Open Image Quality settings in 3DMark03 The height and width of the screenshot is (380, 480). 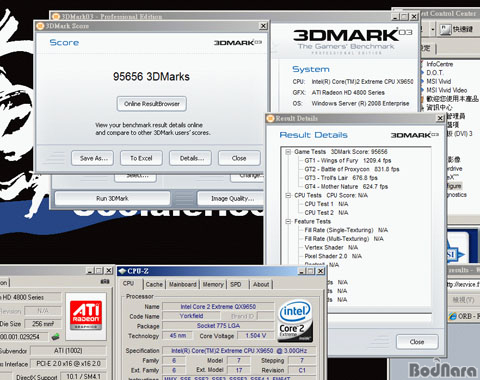pos(232,198)
